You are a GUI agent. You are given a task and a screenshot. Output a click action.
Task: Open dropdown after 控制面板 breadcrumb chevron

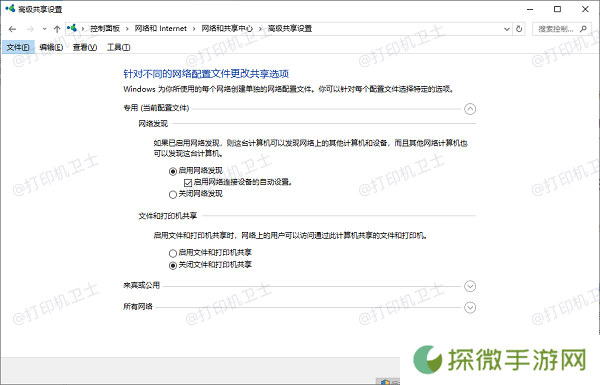coord(127,29)
